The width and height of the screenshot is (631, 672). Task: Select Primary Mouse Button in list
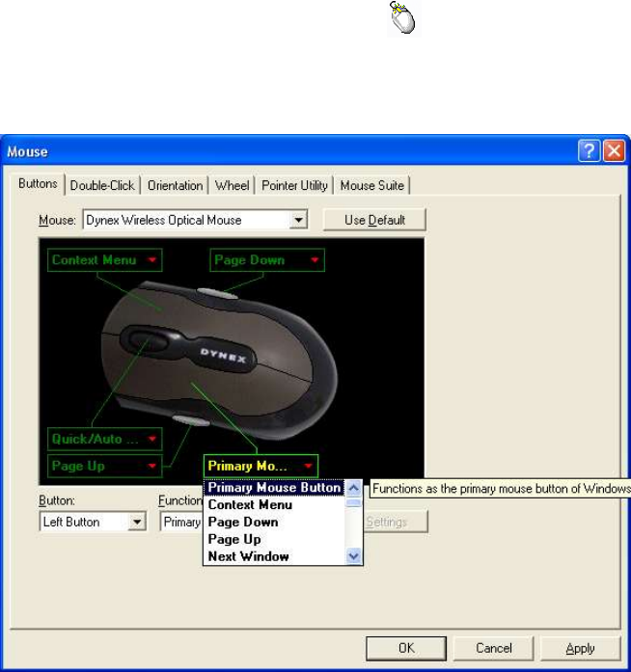click(274, 488)
